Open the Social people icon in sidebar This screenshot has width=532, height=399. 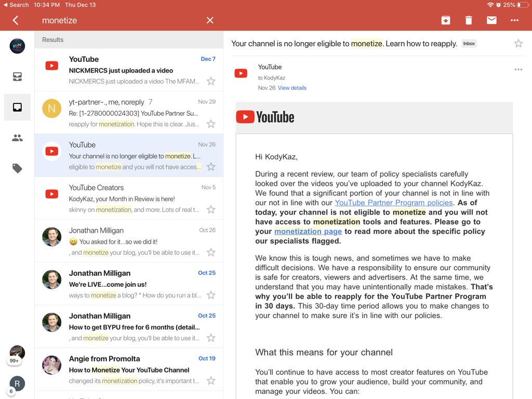click(x=17, y=138)
